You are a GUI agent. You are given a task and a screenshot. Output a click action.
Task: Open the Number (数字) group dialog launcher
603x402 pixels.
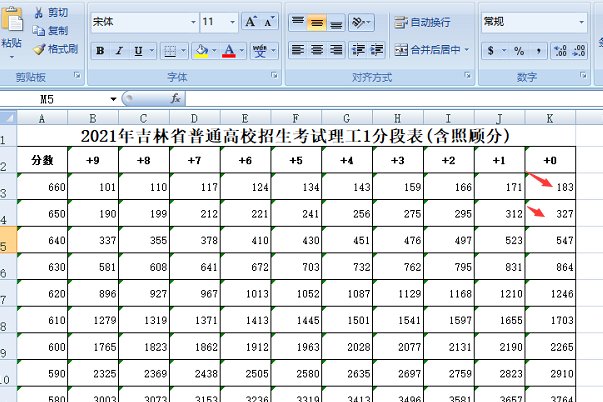tap(583, 75)
